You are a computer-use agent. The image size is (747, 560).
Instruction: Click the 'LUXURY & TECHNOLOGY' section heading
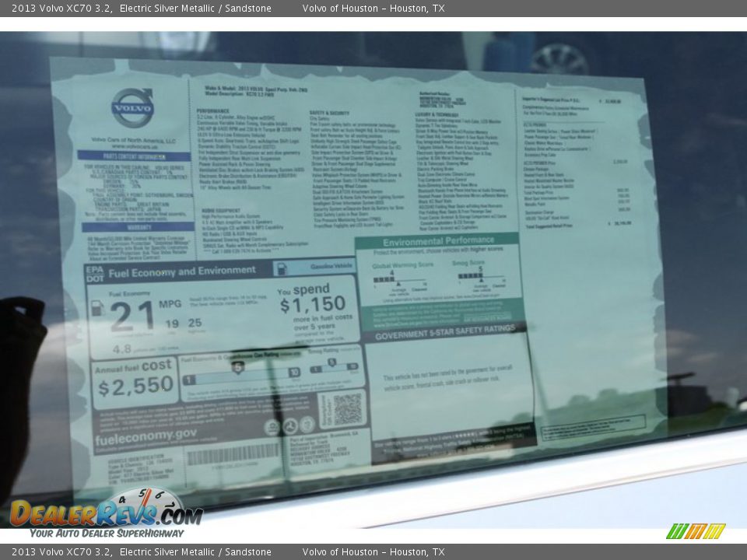coord(437,115)
